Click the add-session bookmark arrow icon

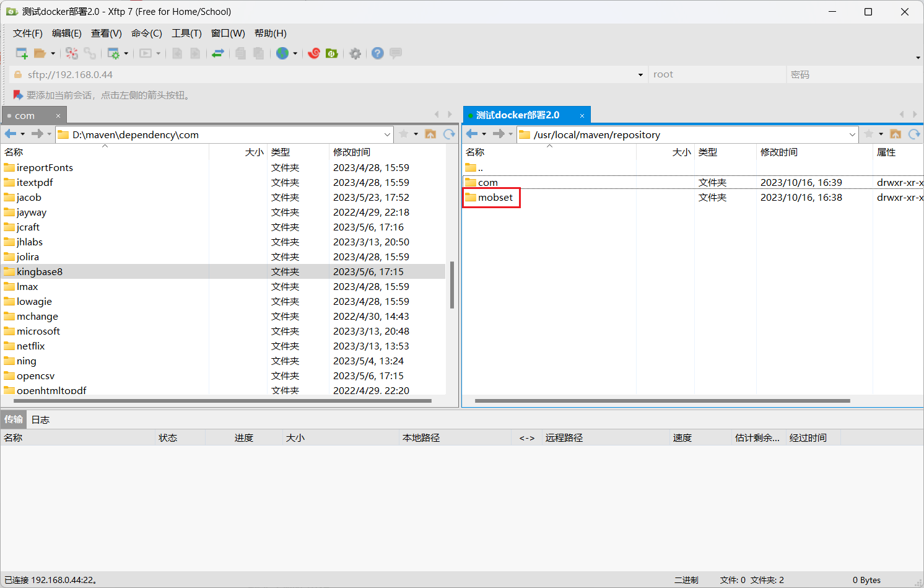point(18,95)
